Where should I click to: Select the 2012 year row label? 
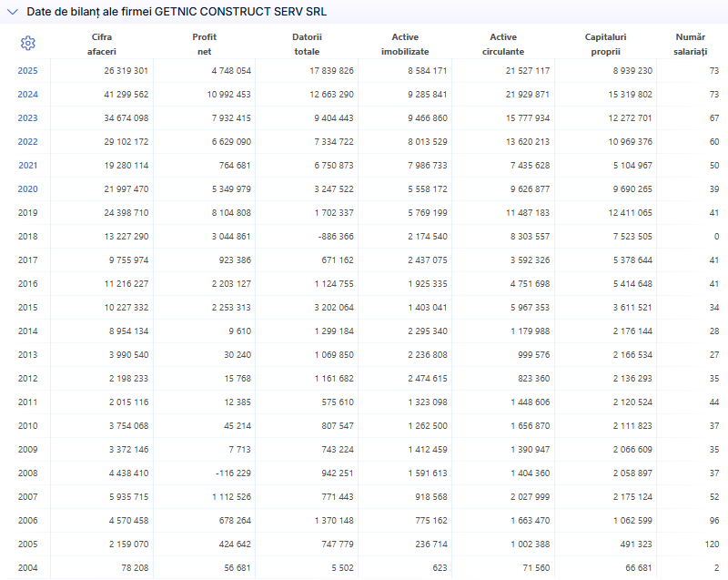28,379
